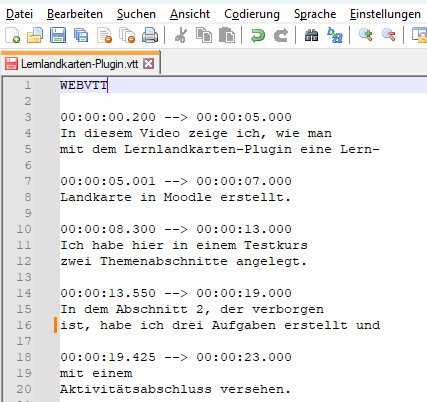427x402 pixels.
Task: Click line 'ist, habe ich drei Aufgaben erstellt und'
Action: (x=220, y=325)
